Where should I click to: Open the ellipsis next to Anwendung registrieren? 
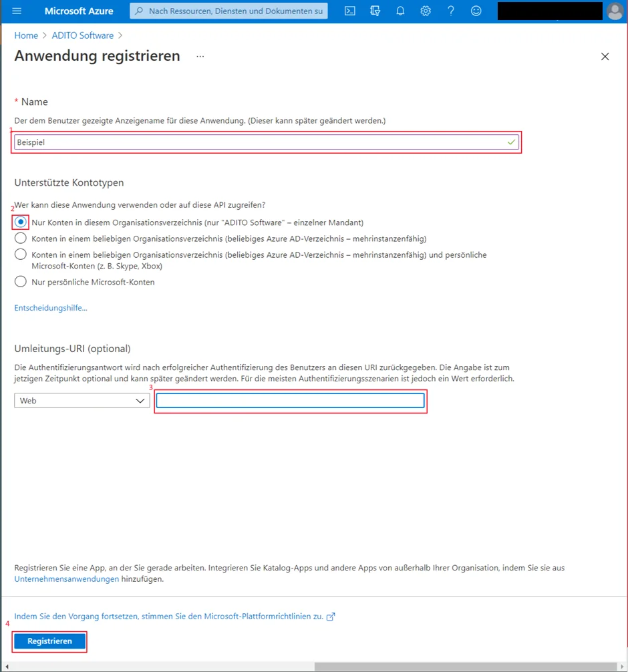pyautogui.click(x=200, y=56)
